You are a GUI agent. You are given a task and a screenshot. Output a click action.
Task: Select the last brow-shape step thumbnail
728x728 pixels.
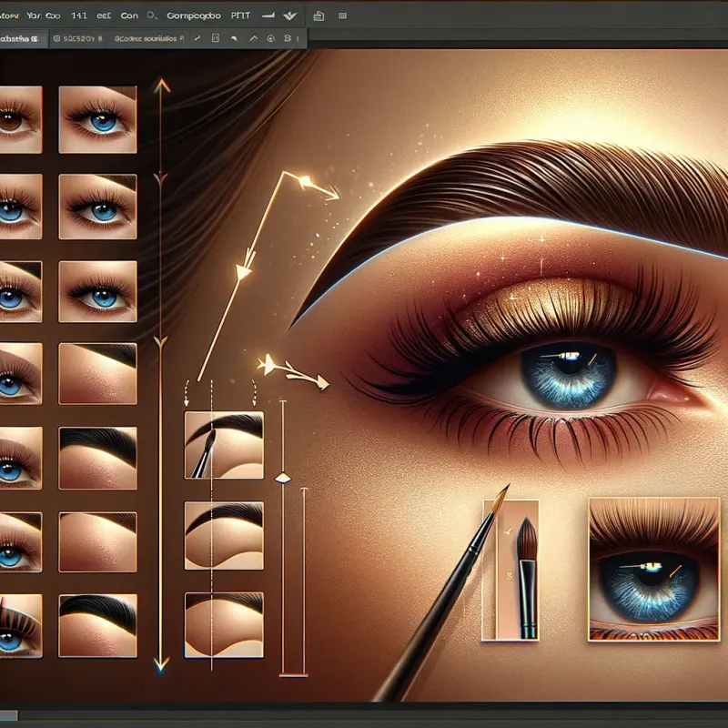tap(224, 625)
